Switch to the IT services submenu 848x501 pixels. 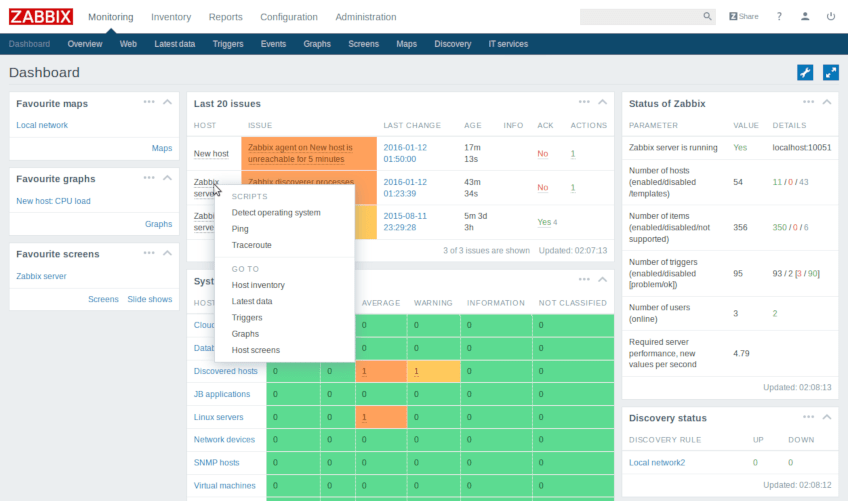click(x=508, y=44)
